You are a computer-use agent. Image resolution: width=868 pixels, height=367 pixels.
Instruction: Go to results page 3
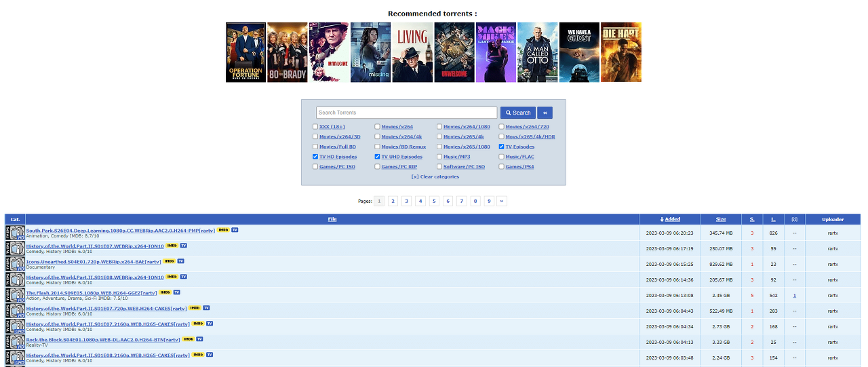coord(406,201)
